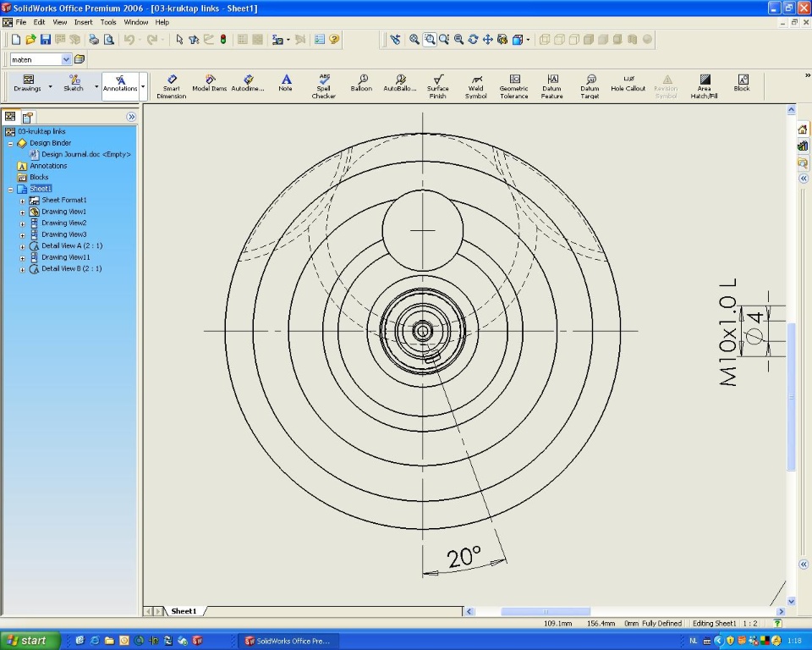Click the Datum Feature tool
The height and width of the screenshot is (650, 812).
(x=551, y=85)
